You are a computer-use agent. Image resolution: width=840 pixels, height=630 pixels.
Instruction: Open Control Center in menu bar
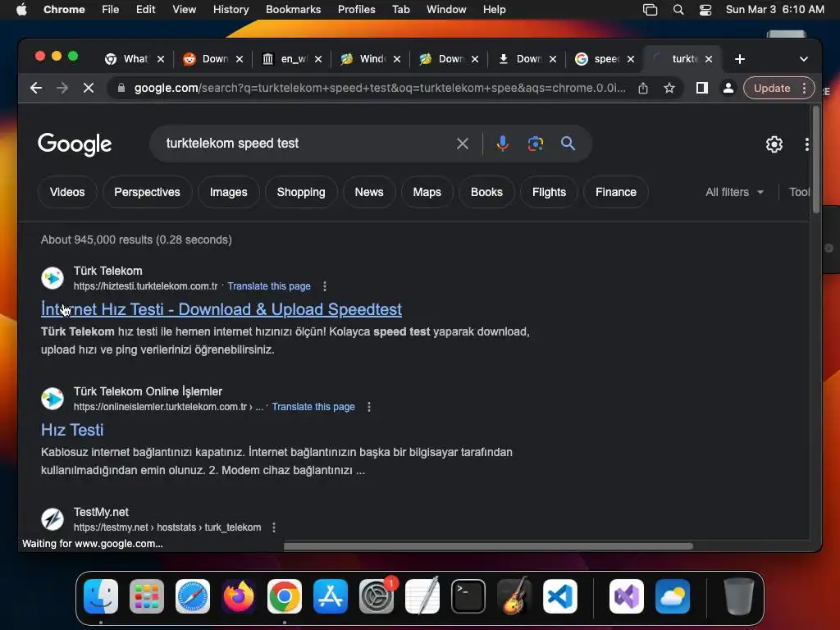(705, 10)
